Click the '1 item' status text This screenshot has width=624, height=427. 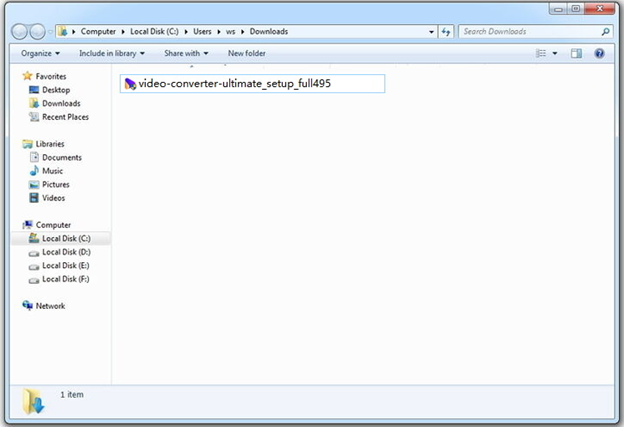[72, 395]
